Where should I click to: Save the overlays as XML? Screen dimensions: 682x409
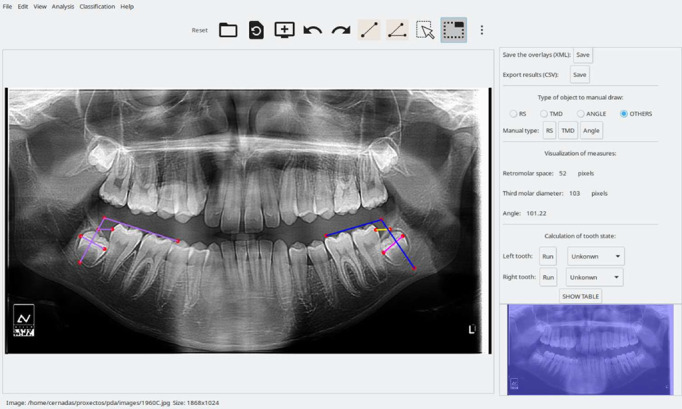tap(583, 55)
